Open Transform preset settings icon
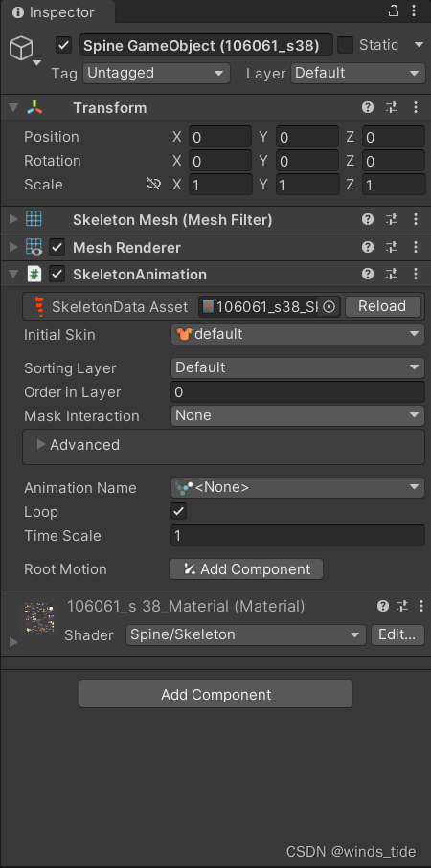Viewport: 431px width, 868px height. (x=392, y=108)
